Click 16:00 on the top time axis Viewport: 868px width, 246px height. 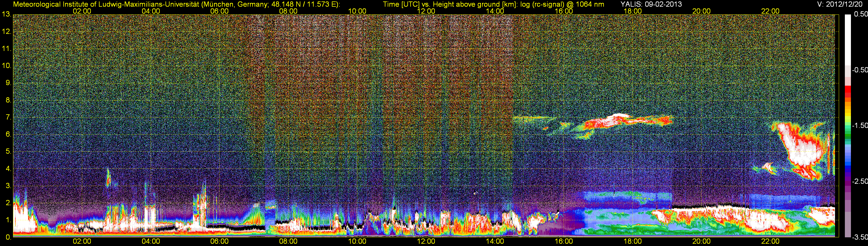click(564, 11)
